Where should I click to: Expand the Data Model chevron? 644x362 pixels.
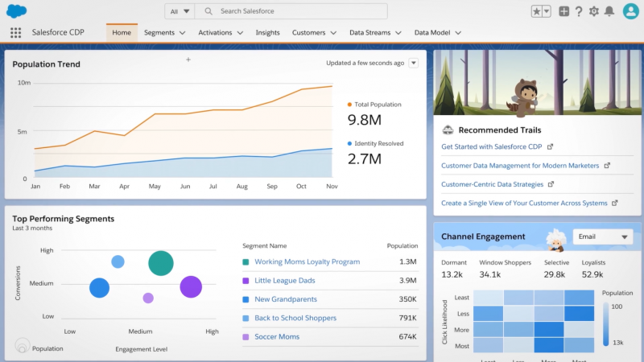[x=458, y=33]
